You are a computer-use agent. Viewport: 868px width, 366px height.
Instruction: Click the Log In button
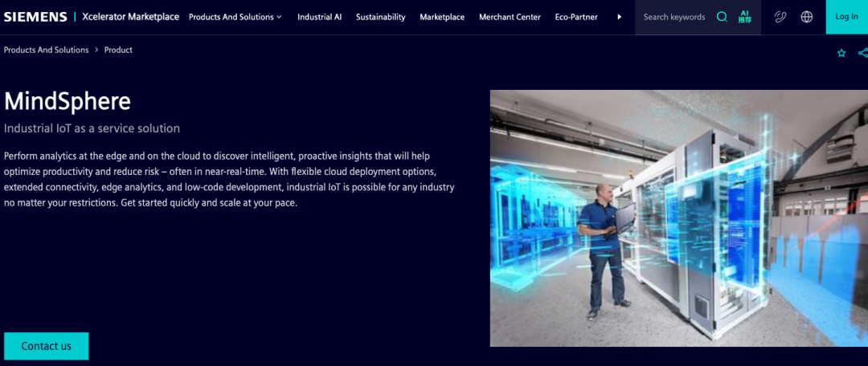tap(847, 17)
